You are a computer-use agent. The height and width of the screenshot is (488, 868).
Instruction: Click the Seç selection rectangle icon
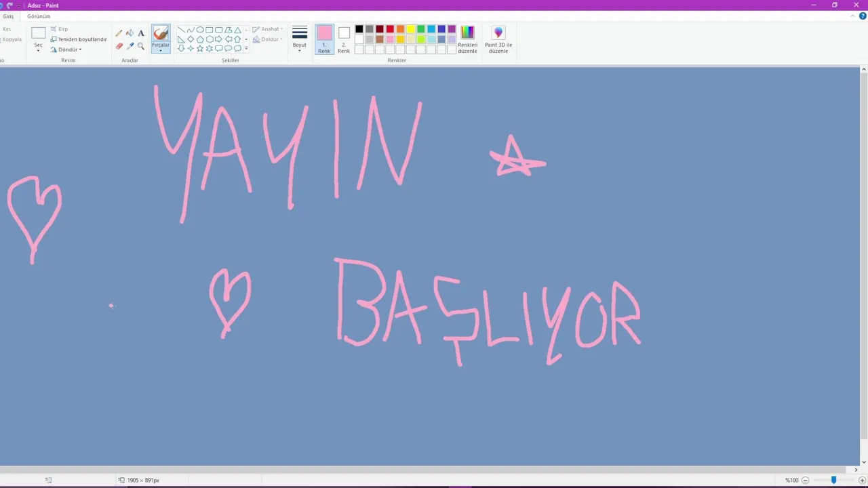[x=38, y=33]
